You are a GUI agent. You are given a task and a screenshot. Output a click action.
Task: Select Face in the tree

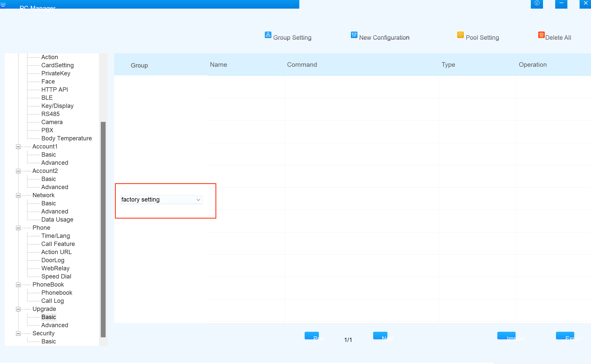tap(48, 81)
